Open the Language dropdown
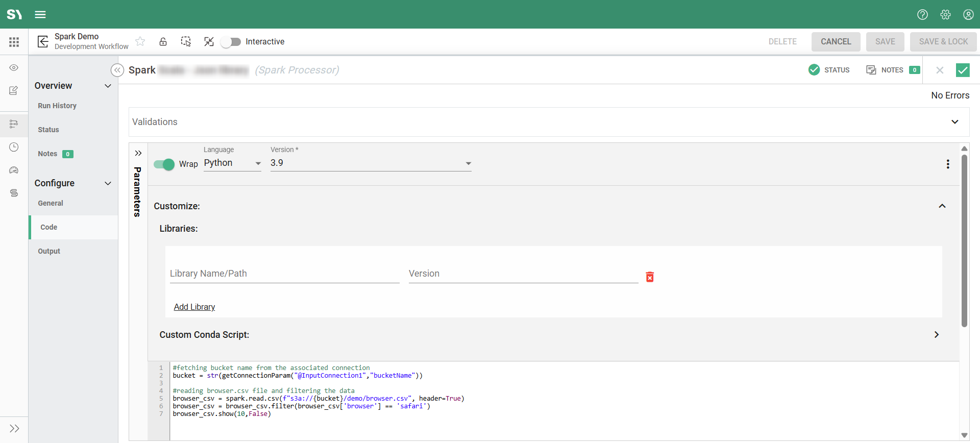The width and height of the screenshot is (980, 443). [232, 163]
